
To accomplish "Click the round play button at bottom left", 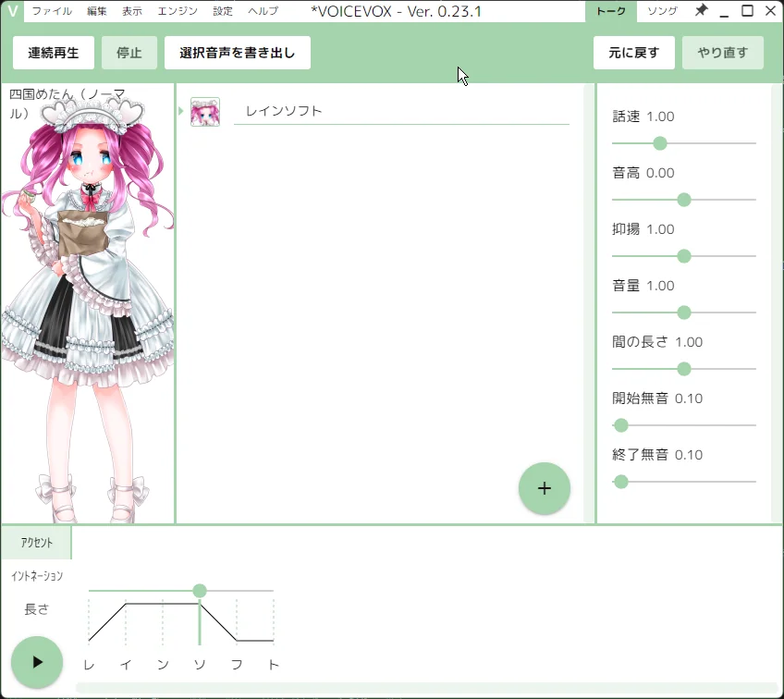I will tap(37, 662).
